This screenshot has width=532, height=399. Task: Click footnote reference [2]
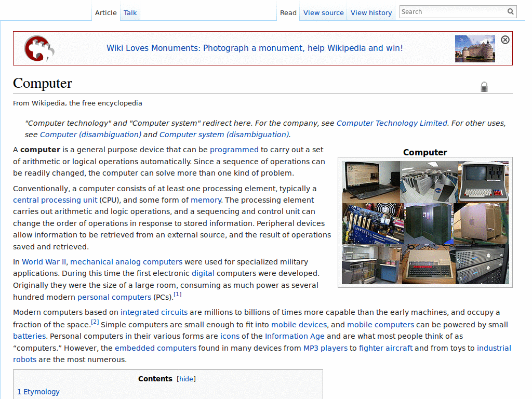[x=95, y=322]
